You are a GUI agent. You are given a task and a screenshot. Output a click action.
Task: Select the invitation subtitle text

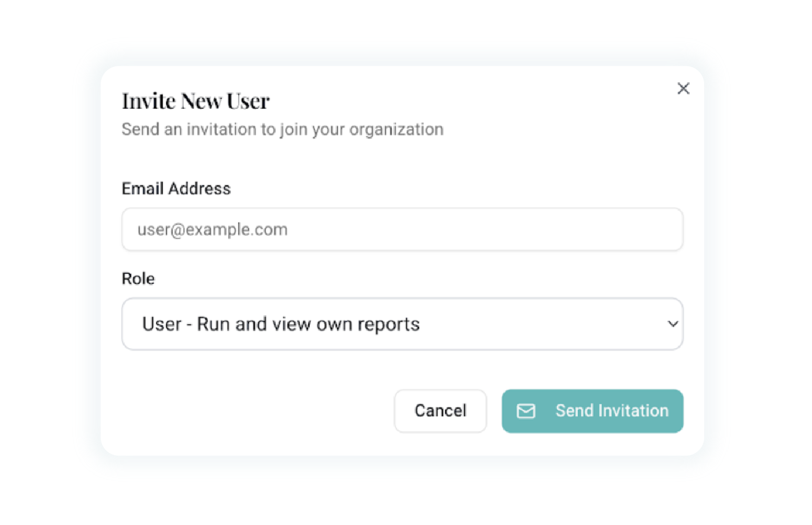(282, 129)
